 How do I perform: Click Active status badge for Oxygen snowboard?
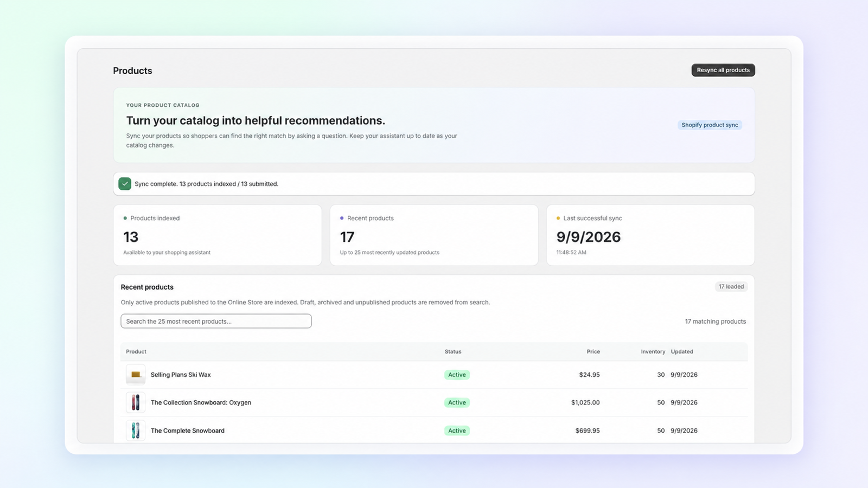pyautogui.click(x=457, y=402)
